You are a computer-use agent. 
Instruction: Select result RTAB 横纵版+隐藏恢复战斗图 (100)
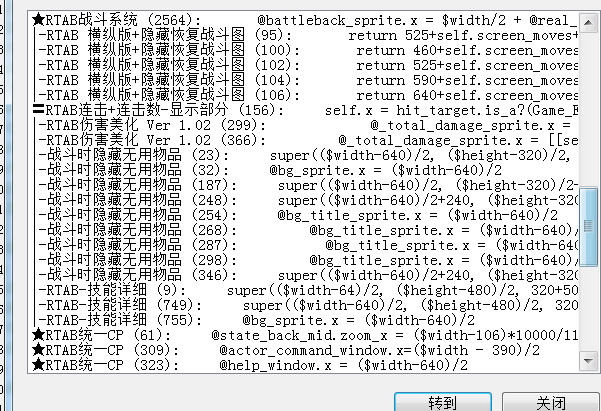(x=304, y=50)
